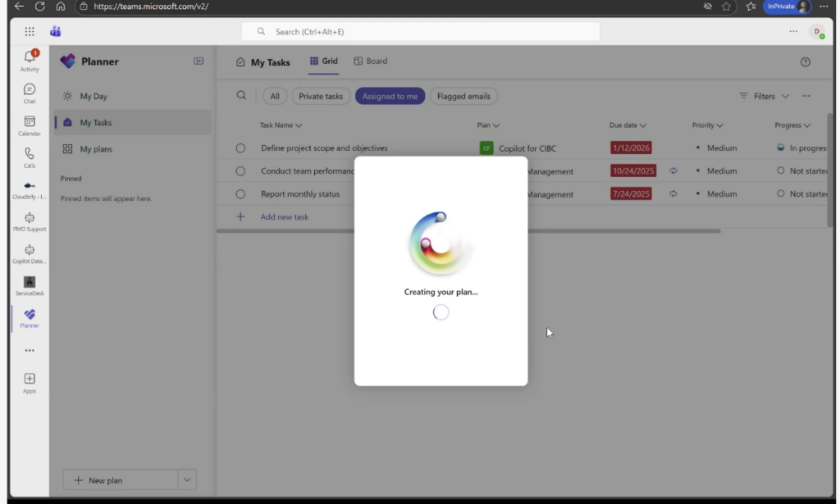Screen dimensions: 840x504
Task: Mark Define project scope task complete
Action: pyautogui.click(x=240, y=148)
